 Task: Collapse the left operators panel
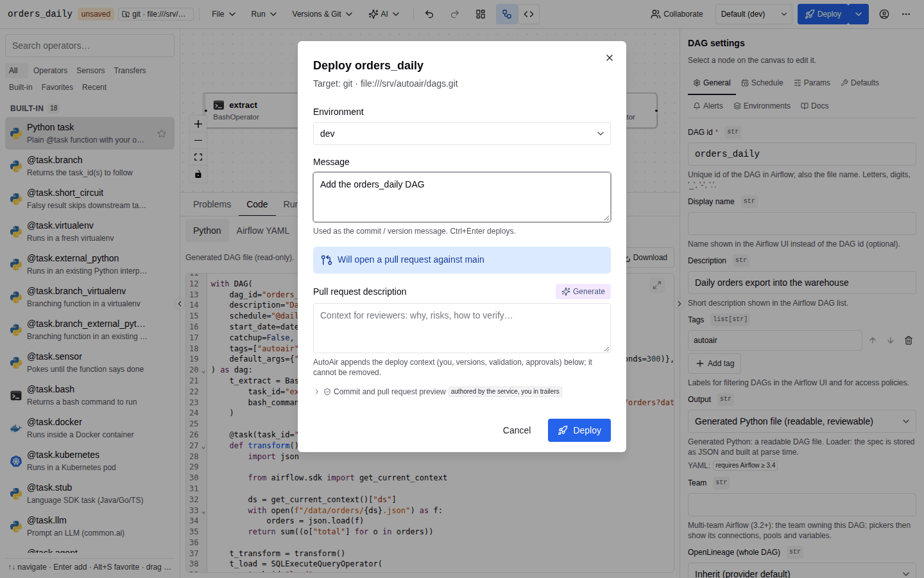(180, 304)
